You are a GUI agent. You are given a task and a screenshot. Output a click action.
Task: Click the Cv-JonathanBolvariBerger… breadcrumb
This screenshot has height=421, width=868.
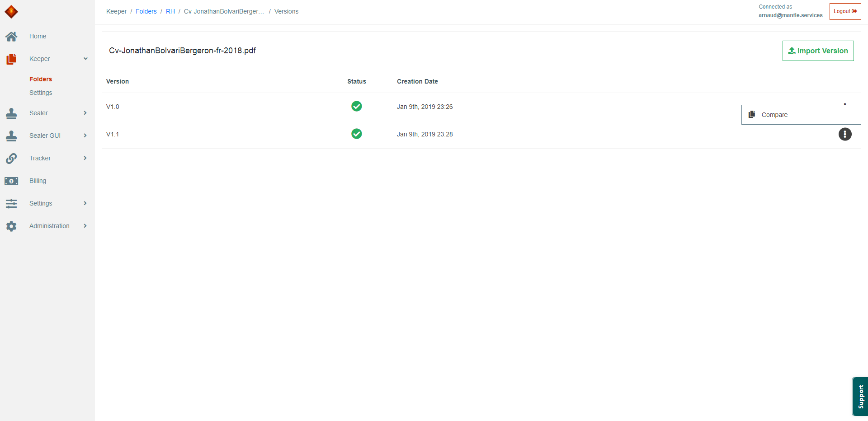click(x=224, y=11)
